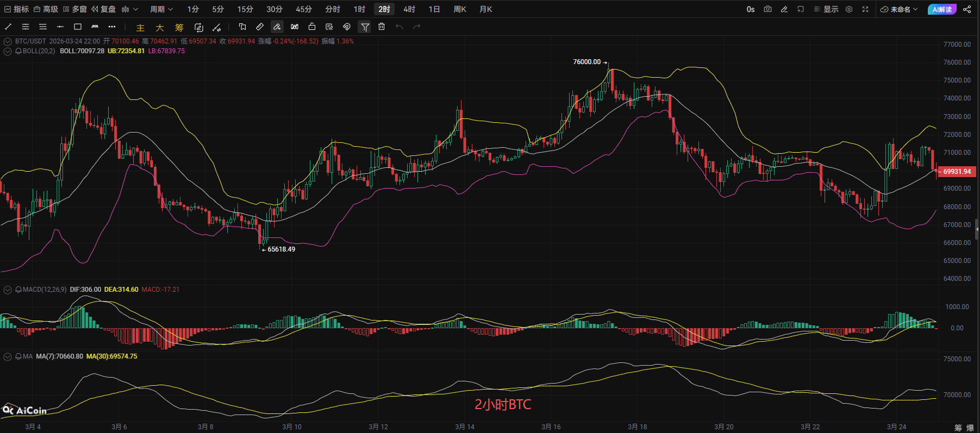Toggle the 主 overlay indicator button
The image size is (980, 433).
pos(140,28)
